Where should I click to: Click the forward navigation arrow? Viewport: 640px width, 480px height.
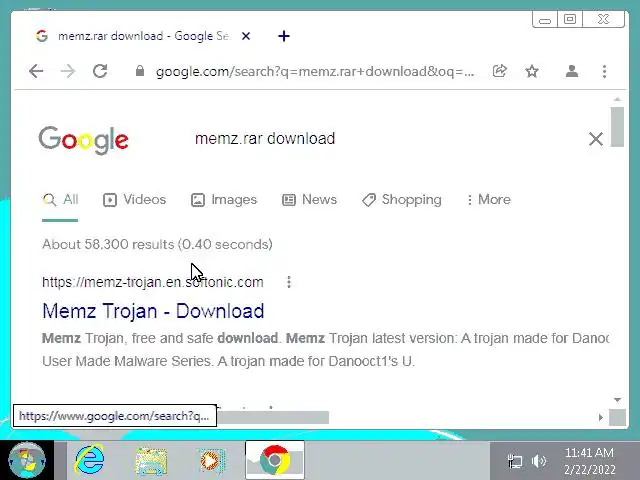tap(68, 71)
